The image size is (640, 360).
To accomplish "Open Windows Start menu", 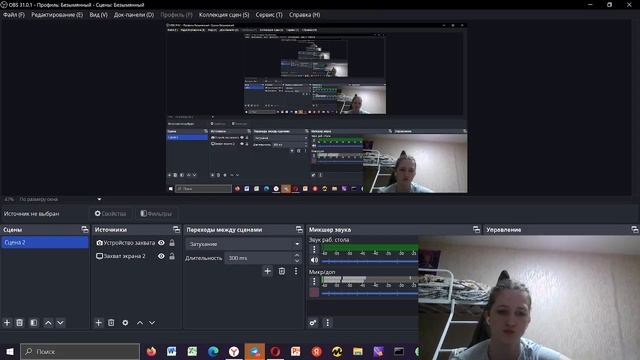I will click(10, 351).
